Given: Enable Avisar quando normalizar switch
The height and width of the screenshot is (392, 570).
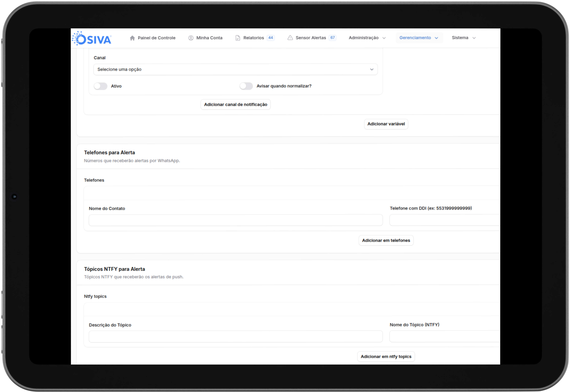Looking at the screenshot, I should (x=246, y=86).
